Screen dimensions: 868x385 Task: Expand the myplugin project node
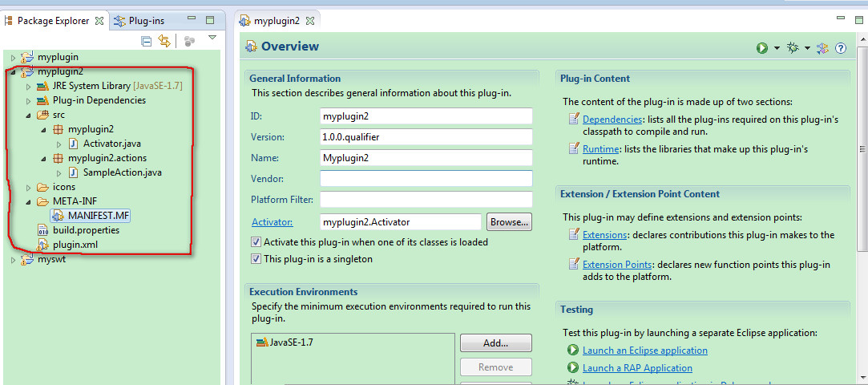14,57
